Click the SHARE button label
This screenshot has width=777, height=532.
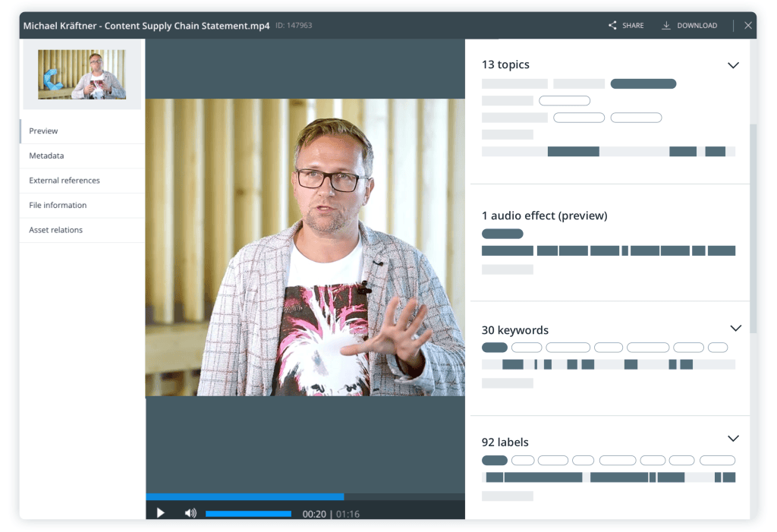(632, 25)
